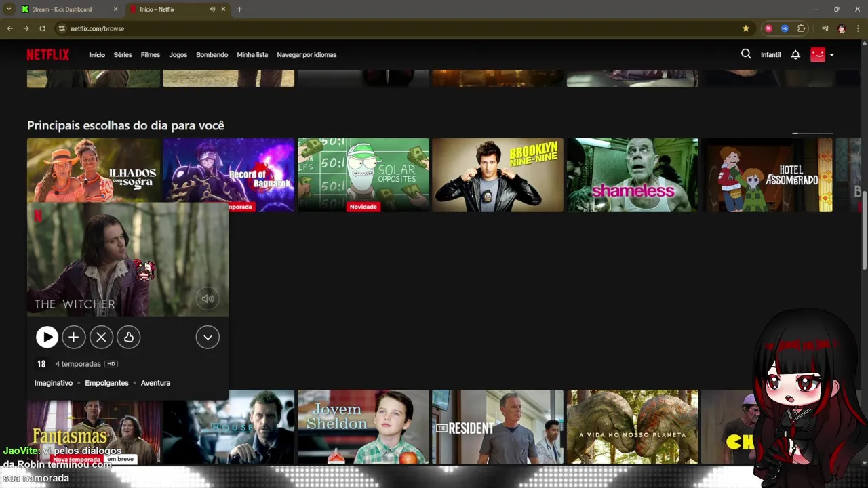868x488 pixels.
Task: Add The Witcher to My List
Action: (74, 337)
